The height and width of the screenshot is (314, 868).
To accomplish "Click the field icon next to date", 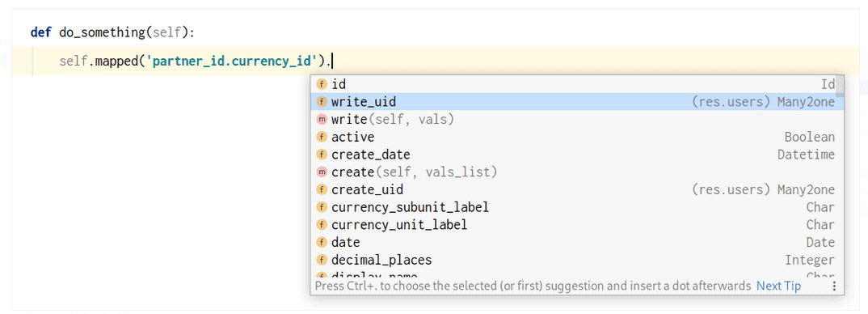I will [x=321, y=243].
